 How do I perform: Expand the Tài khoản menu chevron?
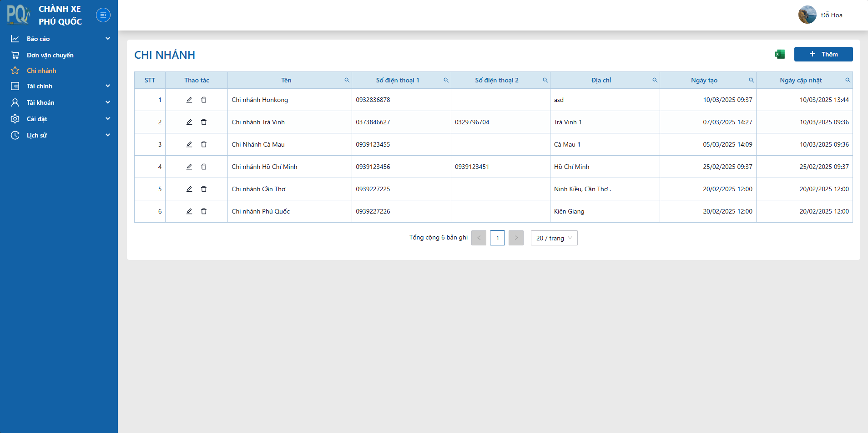pyautogui.click(x=108, y=102)
